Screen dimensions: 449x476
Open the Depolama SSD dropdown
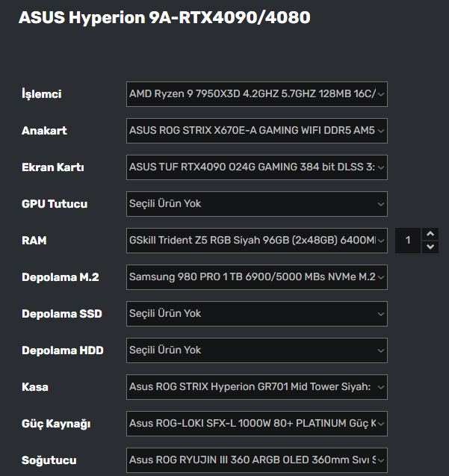point(256,314)
